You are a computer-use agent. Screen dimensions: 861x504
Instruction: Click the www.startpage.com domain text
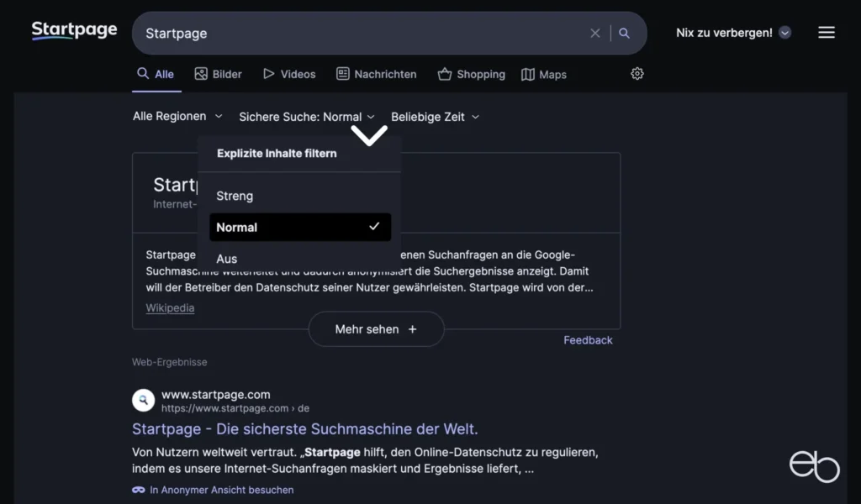point(216,394)
